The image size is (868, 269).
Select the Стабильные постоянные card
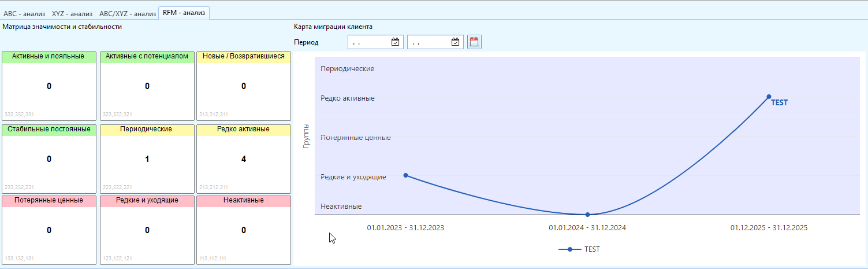49,159
